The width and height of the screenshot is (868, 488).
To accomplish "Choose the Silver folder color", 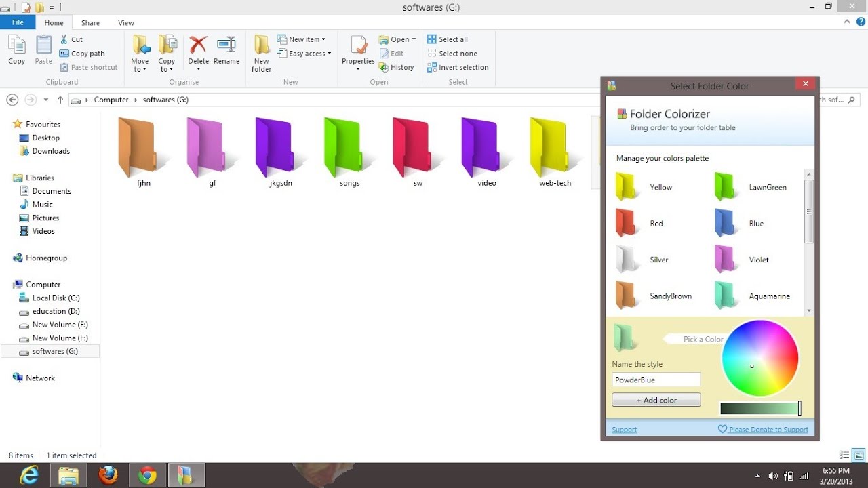I will pos(642,260).
